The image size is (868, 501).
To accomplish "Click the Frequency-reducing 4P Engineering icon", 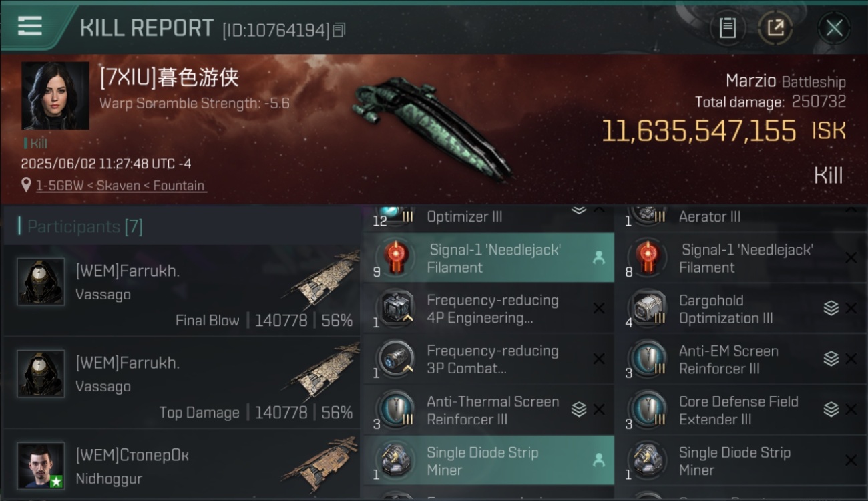I will [395, 309].
